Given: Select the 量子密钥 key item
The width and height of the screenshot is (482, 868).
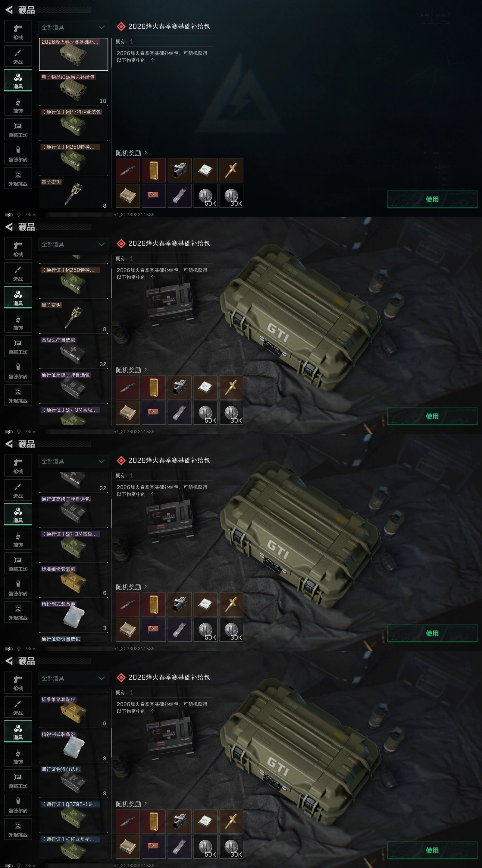Looking at the screenshot, I should click(x=74, y=194).
